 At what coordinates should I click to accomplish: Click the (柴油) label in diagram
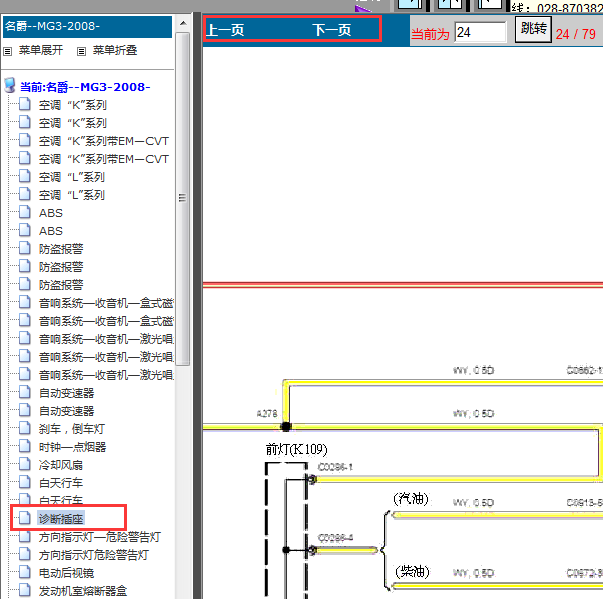[x=412, y=571]
